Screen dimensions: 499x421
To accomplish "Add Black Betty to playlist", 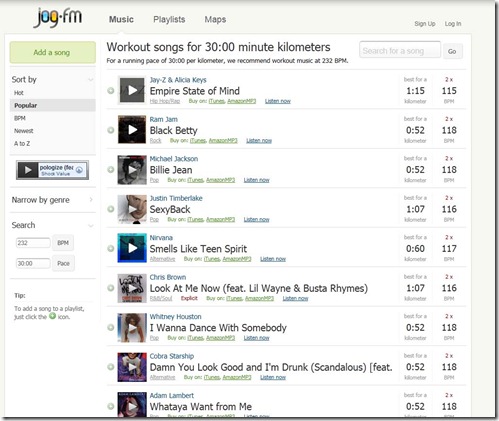I will [x=111, y=130].
